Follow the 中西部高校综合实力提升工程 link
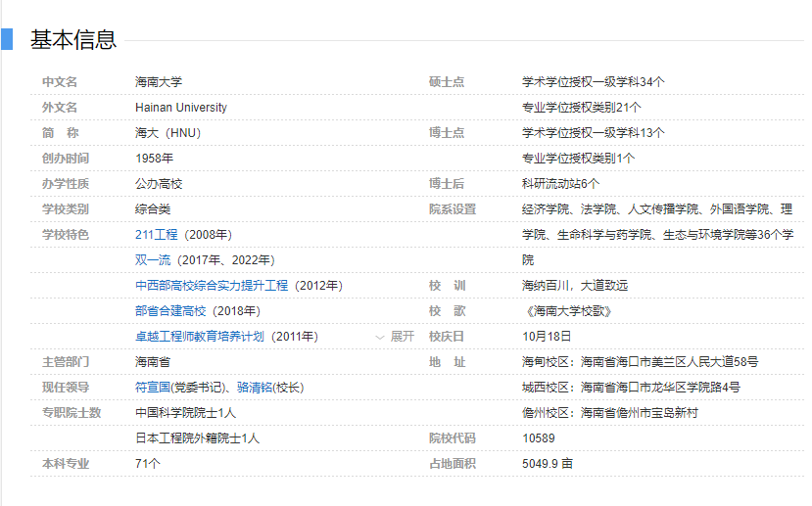This screenshot has width=812, height=506. point(212,286)
